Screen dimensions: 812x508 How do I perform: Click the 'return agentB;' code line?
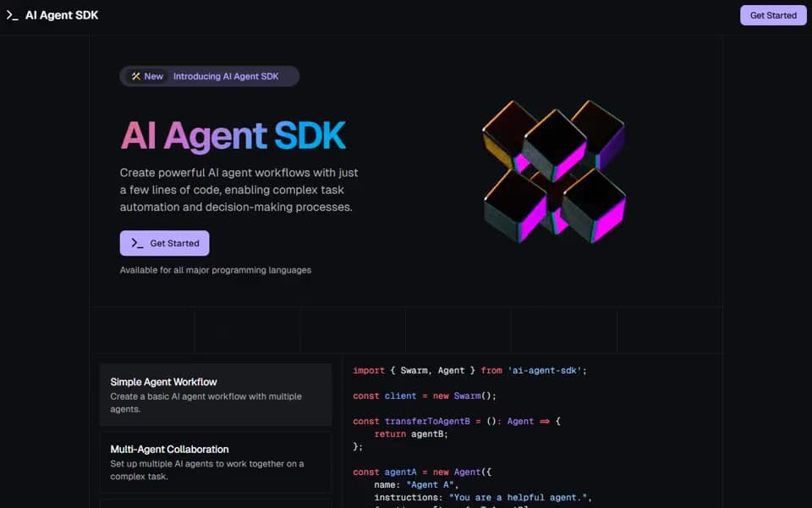[x=411, y=433]
